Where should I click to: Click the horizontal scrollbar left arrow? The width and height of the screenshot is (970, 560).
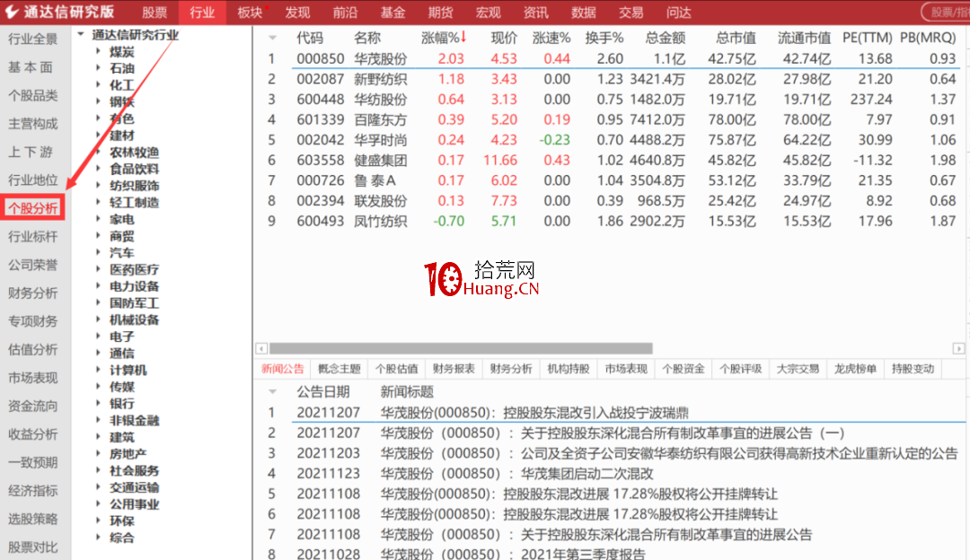click(261, 348)
